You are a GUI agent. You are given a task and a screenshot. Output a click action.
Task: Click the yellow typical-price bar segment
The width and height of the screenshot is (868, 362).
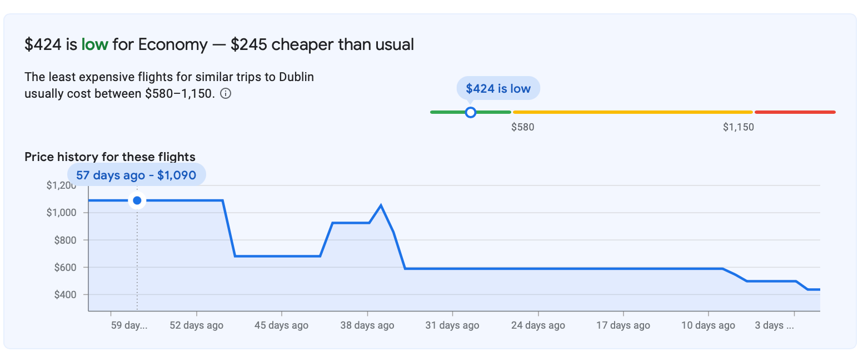(632, 112)
